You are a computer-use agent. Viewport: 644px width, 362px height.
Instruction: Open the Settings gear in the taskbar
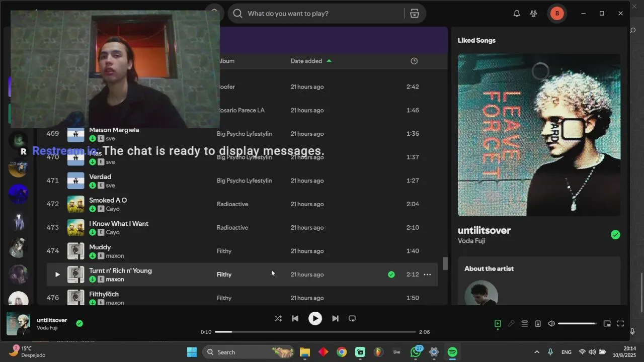tap(434, 352)
